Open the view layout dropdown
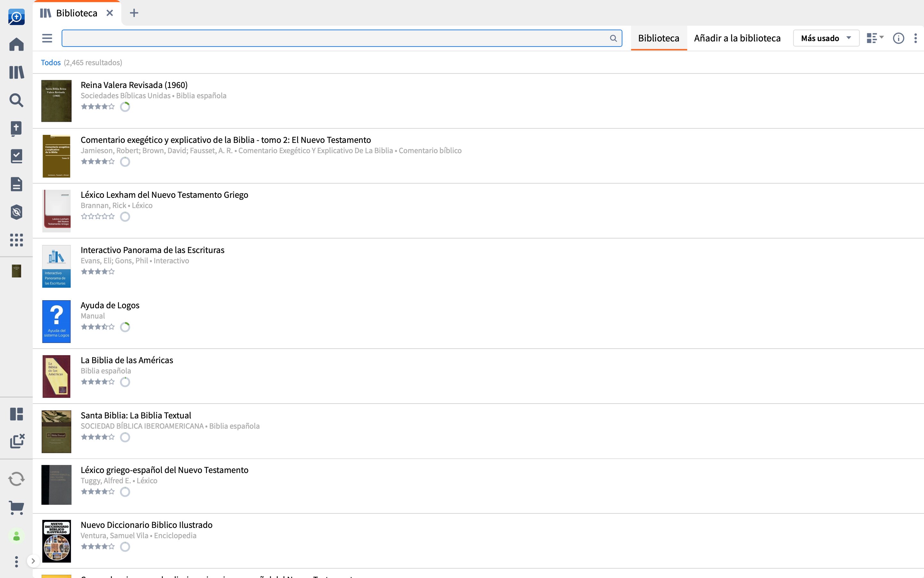This screenshot has height=578, width=924. pos(875,38)
